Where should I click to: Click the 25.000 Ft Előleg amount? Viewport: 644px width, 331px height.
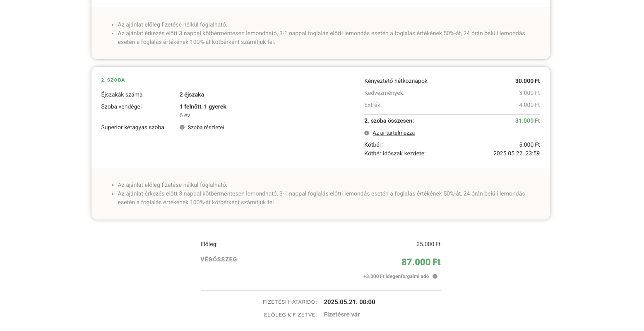point(428,244)
